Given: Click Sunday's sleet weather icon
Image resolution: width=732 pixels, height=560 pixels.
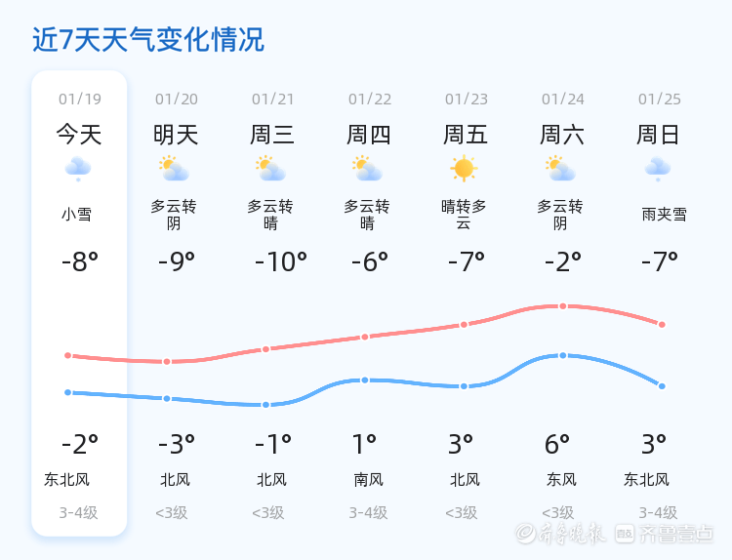Looking at the screenshot, I should click(658, 169).
